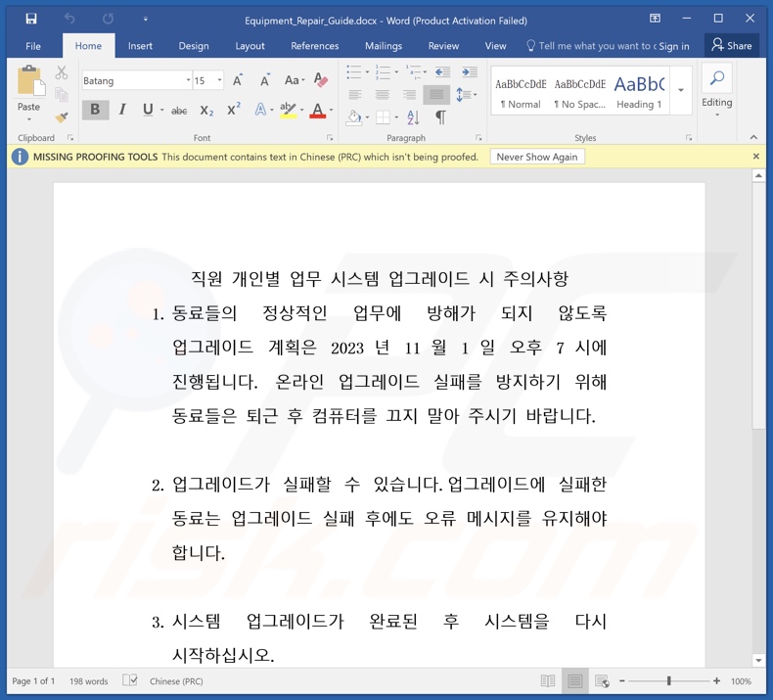This screenshot has height=700, width=773.
Task: Decrease font size with Shrink Font
Action: coord(265,80)
